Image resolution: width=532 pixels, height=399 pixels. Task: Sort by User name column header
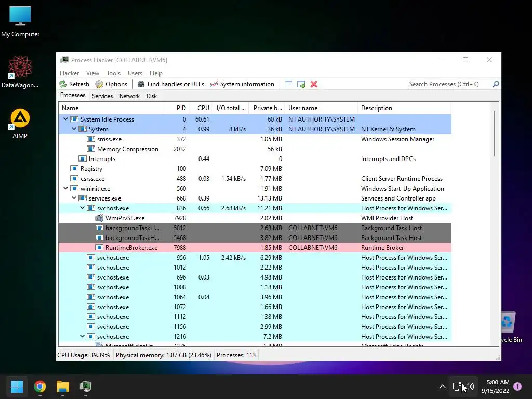[x=321, y=108]
